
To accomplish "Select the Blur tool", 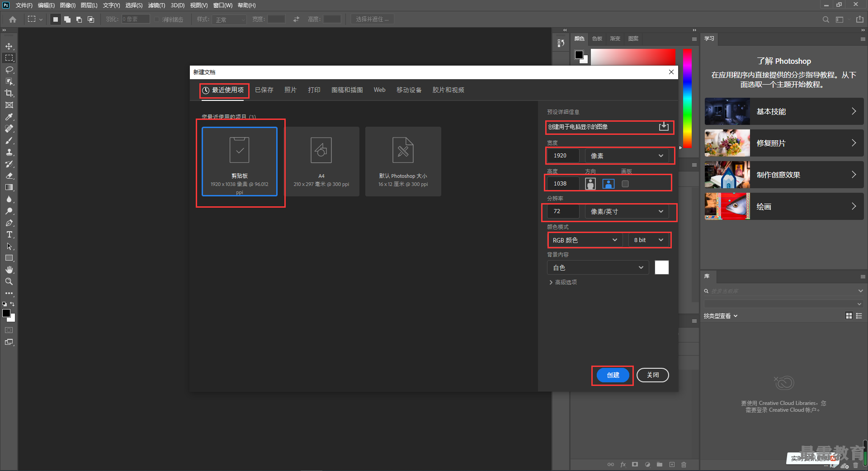I will [9, 199].
